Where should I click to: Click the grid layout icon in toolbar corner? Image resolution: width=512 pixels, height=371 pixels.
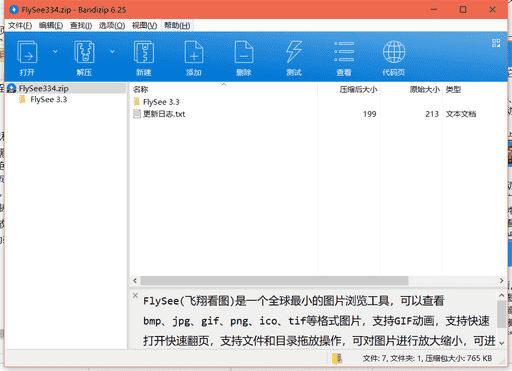[x=496, y=43]
